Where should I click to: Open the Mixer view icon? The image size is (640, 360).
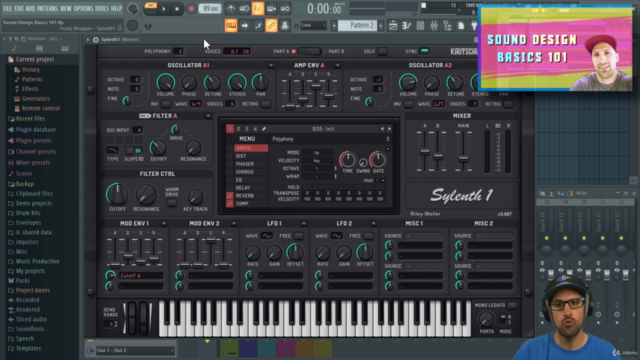point(433,26)
